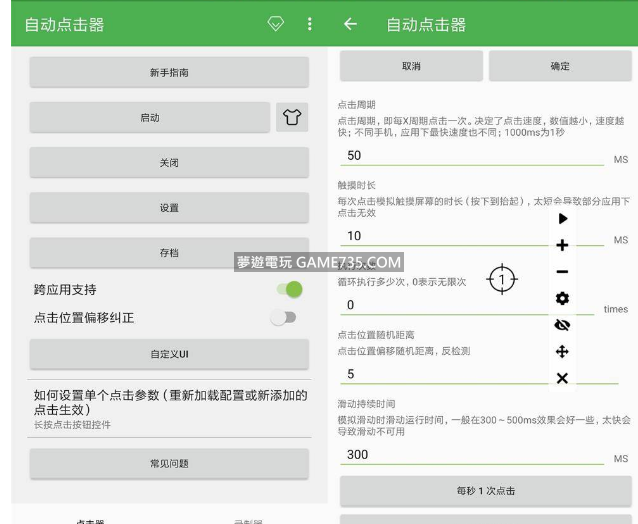Select the 滑动持续时间 field showing 300
Screen dimensions: 638x524
click(470, 454)
